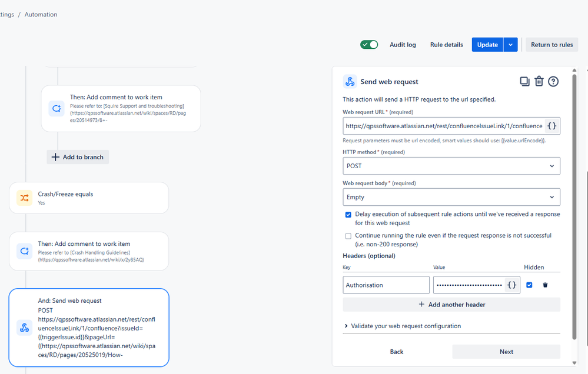Click the webhook icon in the panel header
This screenshot has height=374, width=588.
[x=350, y=81]
